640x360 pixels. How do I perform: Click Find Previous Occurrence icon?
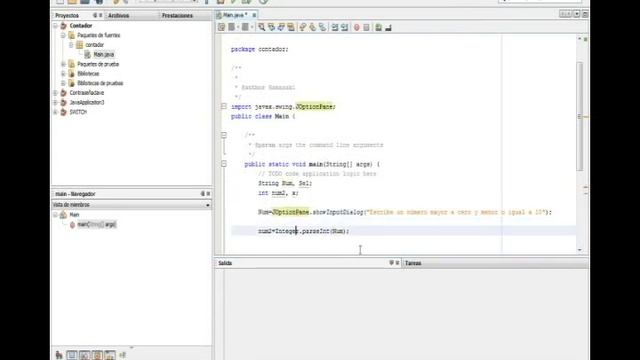pyautogui.click(x=271, y=27)
